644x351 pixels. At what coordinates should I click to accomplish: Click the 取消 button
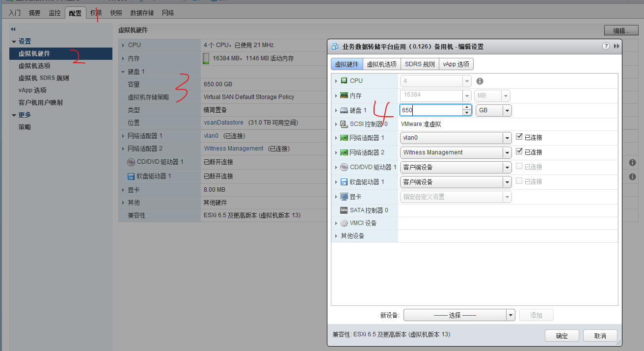pyautogui.click(x=600, y=336)
